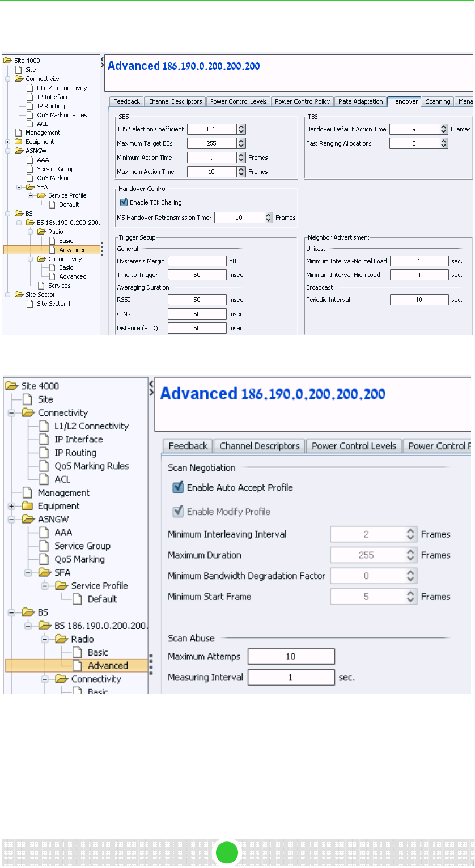
Task: Click Enable Modify Profile checkbox
Action: pyautogui.click(x=178, y=512)
